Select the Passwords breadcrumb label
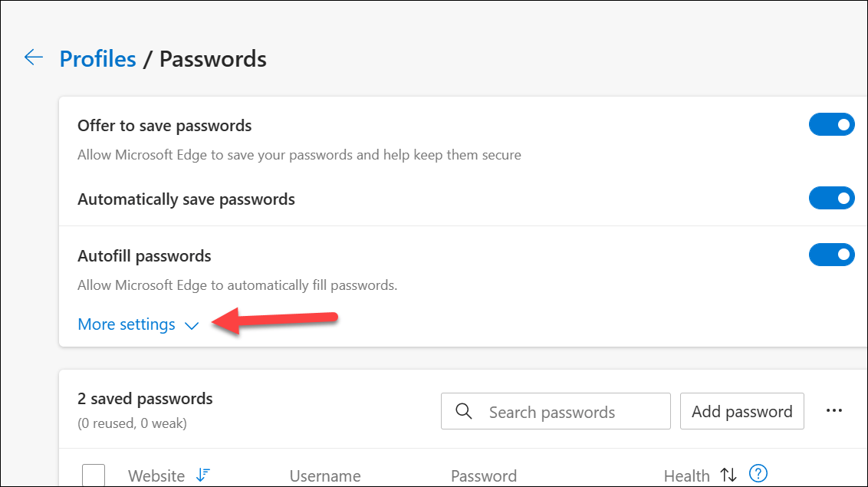This screenshot has height=487, width=868. pyautogui.click(x=212, y=58)
